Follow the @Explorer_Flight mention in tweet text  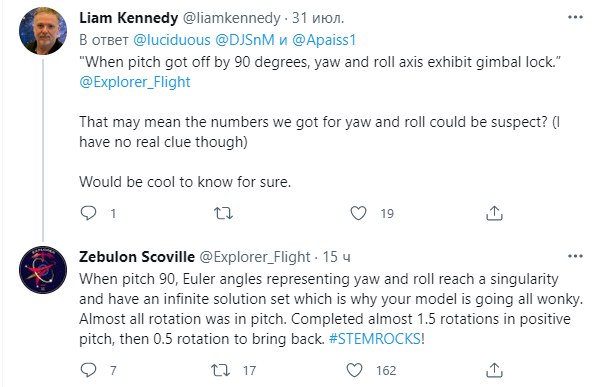(135, 82)
